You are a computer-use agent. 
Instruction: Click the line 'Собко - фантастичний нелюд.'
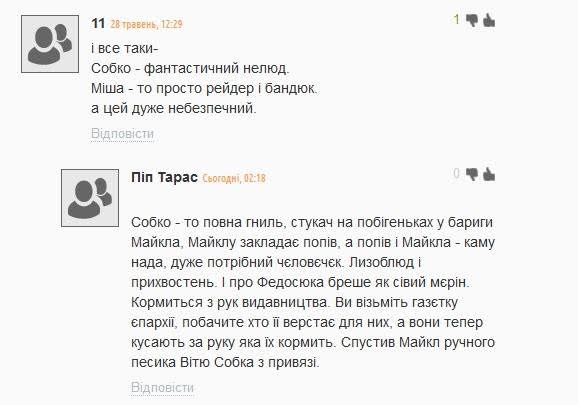[190, 69]
